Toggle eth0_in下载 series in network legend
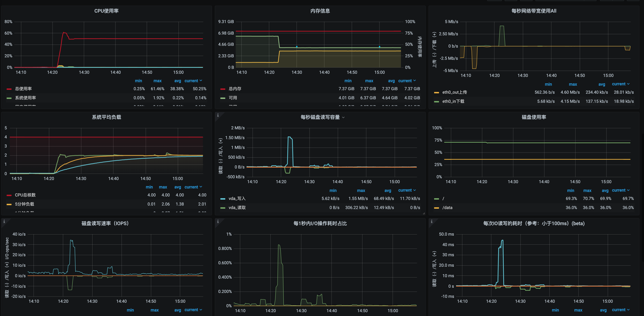644x316 pixels. tap(453, 101)
